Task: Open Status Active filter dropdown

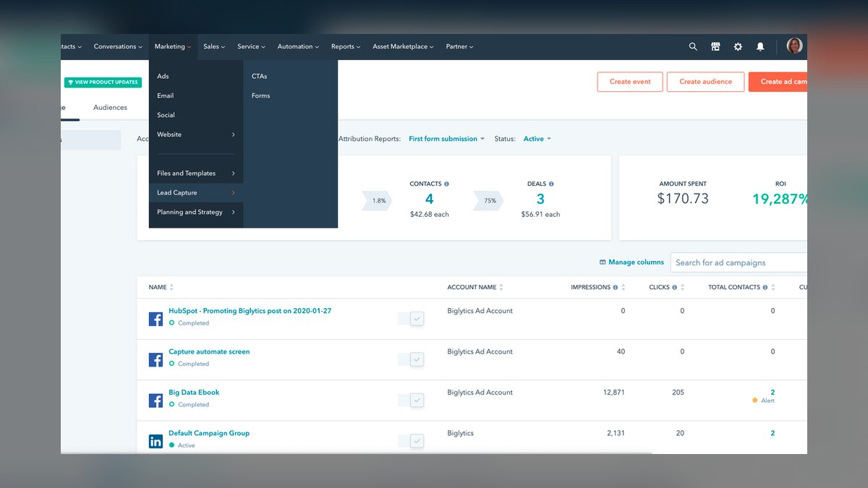Action: pos(537,139)
